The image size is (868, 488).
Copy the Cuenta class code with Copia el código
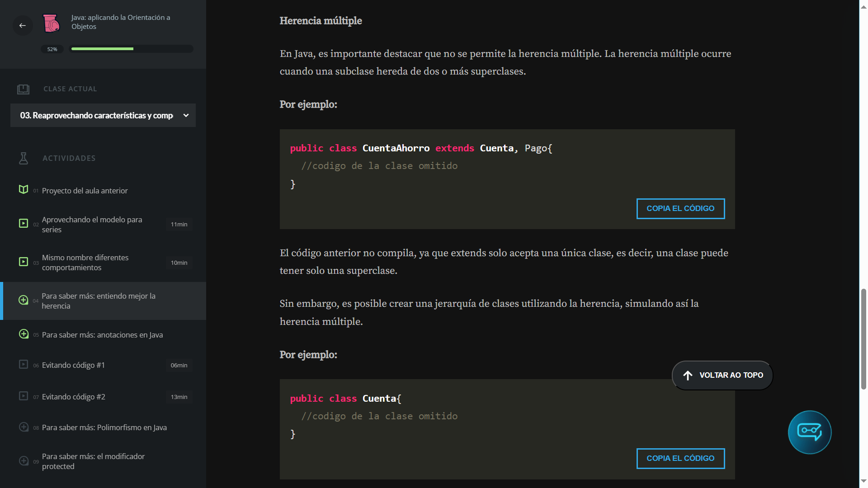tap(680, 458)
